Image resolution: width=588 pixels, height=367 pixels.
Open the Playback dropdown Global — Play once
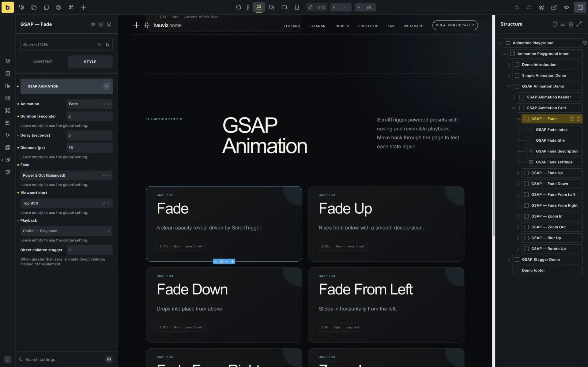(x=66, y=231)
